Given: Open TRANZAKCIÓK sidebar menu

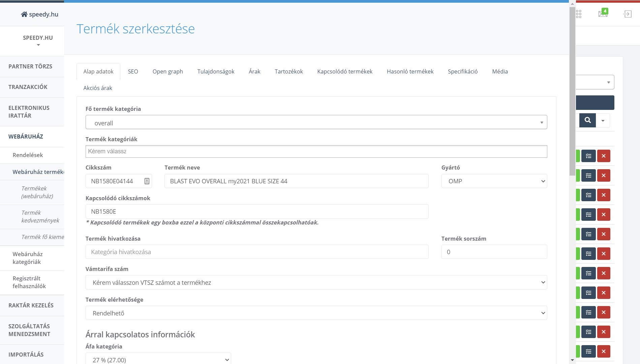Looking at the screenshot, I should click(32, 87).
